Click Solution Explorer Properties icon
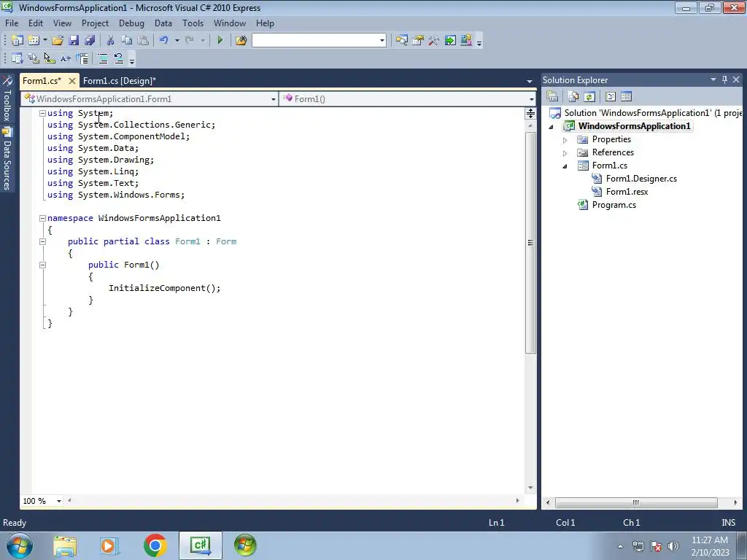 [x=553, y=97]
